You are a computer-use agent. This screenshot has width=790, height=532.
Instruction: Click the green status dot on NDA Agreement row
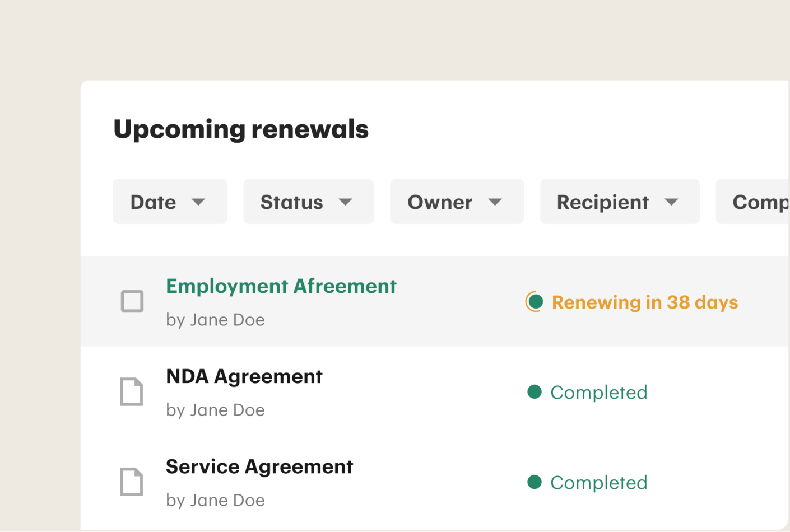(x=534, y=393)
